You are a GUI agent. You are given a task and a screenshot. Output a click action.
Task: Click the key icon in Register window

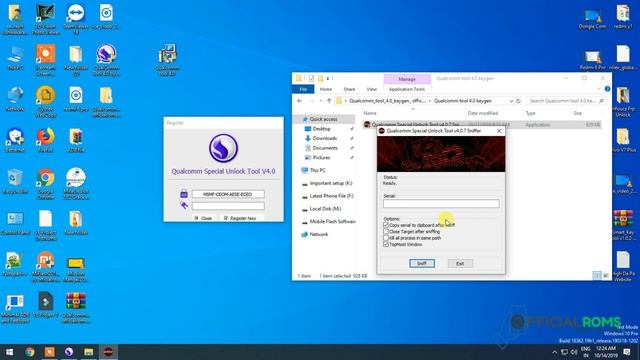(x=184, y=205)
